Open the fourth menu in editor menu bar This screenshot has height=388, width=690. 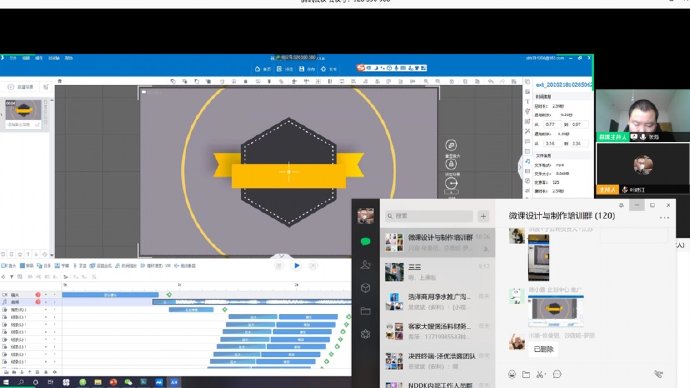pos(54,58)
